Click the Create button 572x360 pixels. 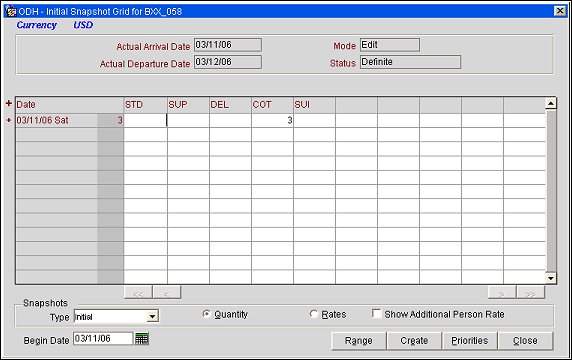[414, 341]
